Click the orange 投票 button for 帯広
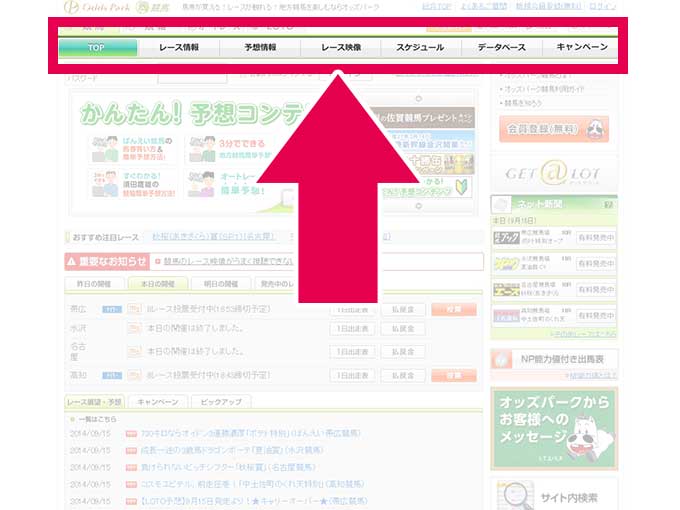The width and height of the screenshot is (680, 510). 454,309
